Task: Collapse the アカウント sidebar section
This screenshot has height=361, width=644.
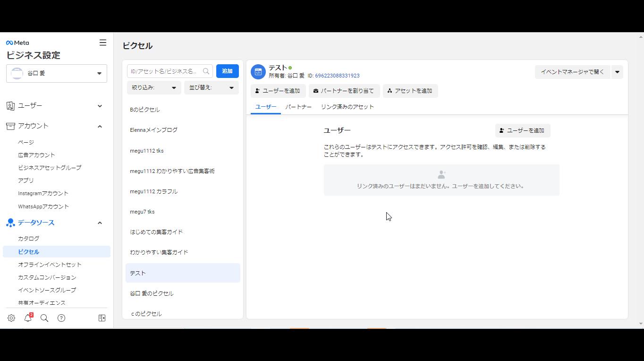Action: [100, 126]
